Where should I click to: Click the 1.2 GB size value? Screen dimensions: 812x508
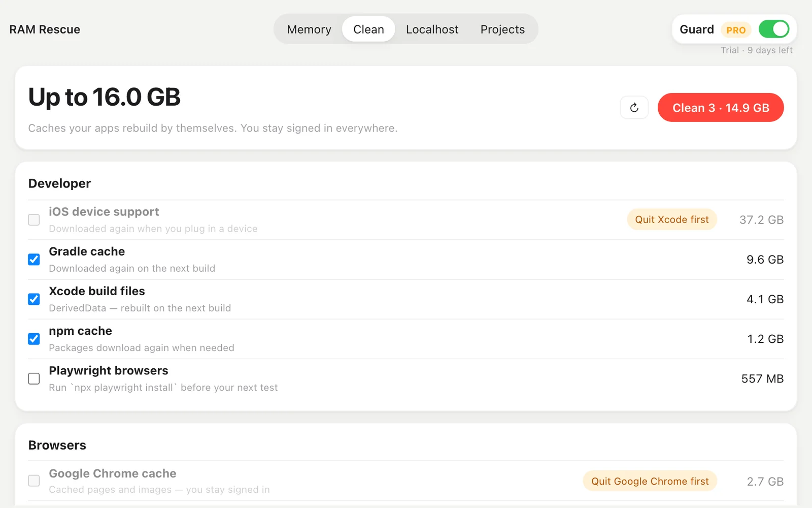tap(765, 339)
